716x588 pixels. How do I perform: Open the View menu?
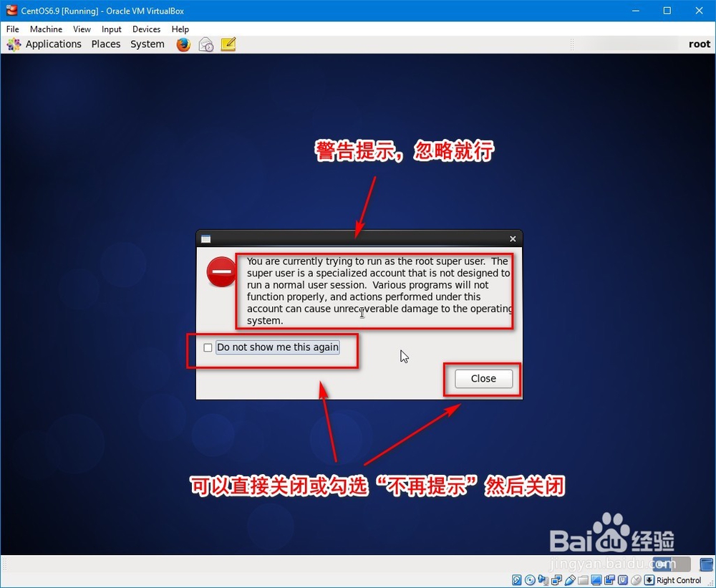(82, 29)
